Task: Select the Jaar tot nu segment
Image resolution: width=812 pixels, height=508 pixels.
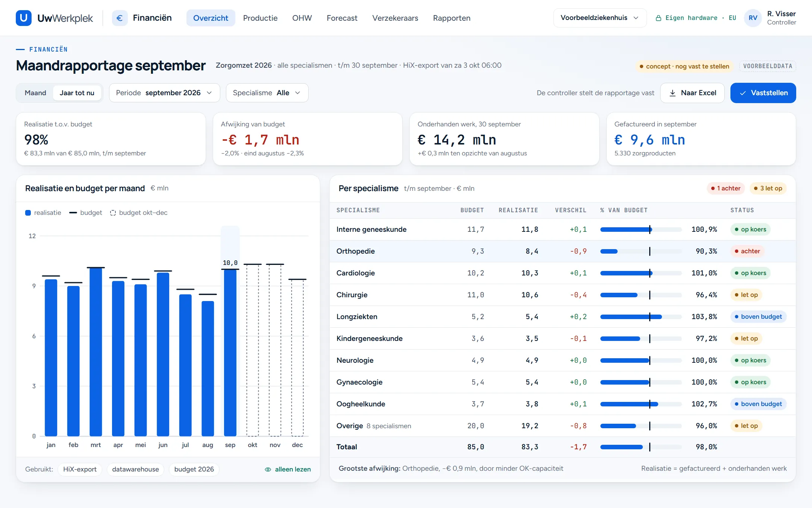Action: point(77,93)
